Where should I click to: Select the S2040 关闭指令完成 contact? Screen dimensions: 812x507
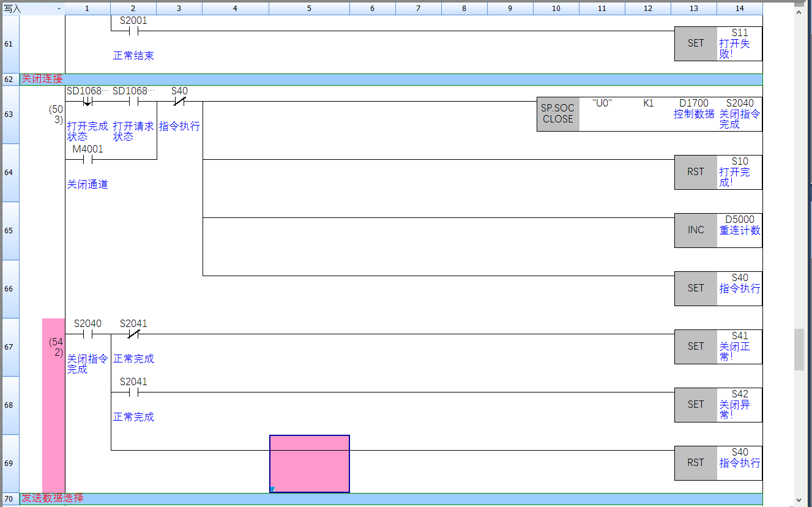[88, 334]
